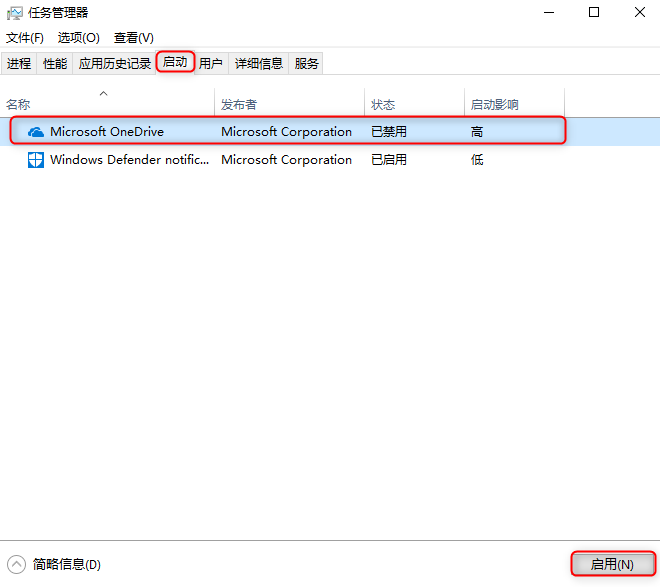The width and height of the screenshot is (660, 587).
Task: Click OneDrive's Microsoft Corporation publisher cell
Action: pyautogui.click(x=287, y=132)
